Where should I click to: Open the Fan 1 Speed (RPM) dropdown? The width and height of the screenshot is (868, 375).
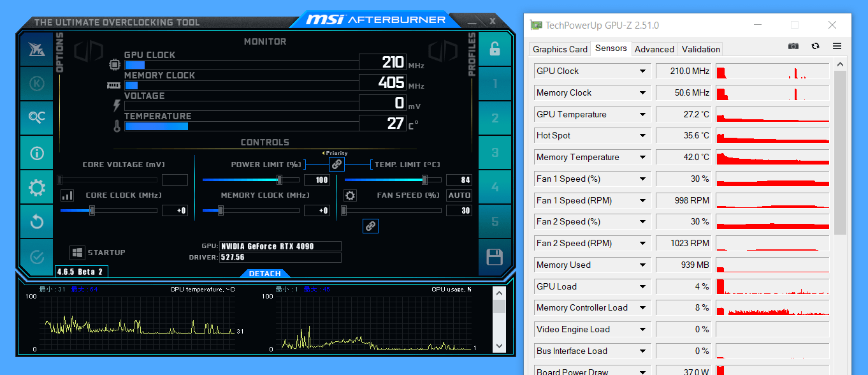pos(642,201)
